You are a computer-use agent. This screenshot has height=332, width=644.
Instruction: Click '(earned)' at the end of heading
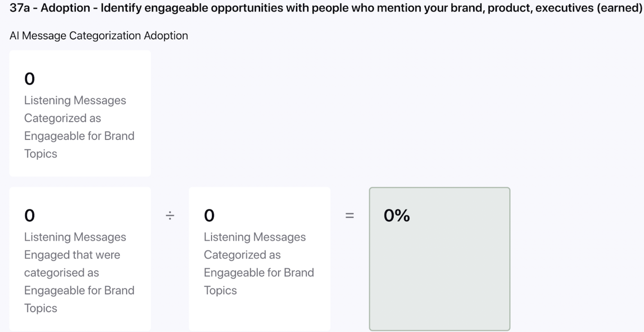pos(620,8)
